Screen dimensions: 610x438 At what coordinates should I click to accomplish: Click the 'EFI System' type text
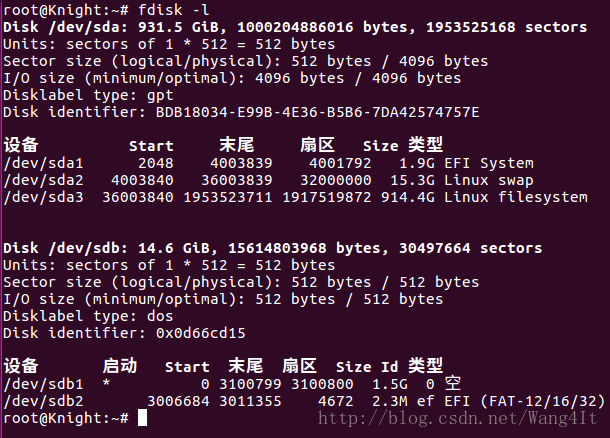click(x=489, y=163)
